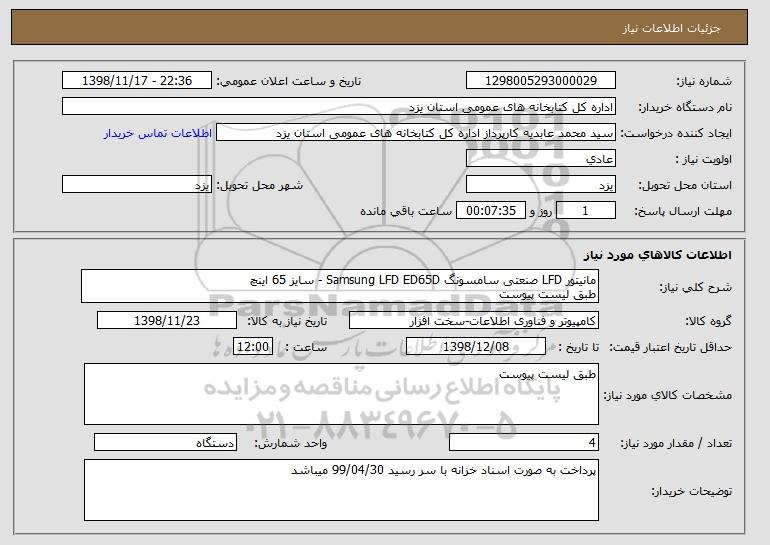The width and height of the screenshot is (770, 545).
Task: Click the شماره نیاز field 1298005293000029
Action: pyautogui.click(x=541, y=81)
